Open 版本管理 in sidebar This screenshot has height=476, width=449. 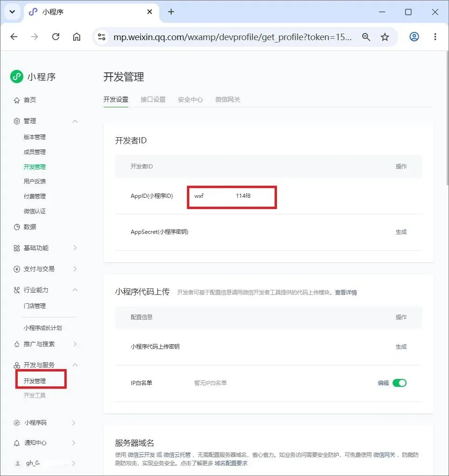pos(35,137)
